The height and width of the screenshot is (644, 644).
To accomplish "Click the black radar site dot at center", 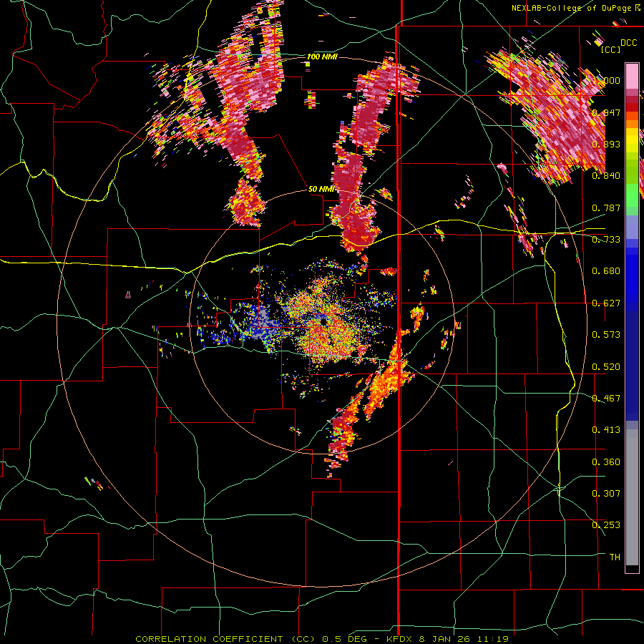I will 324,322.
